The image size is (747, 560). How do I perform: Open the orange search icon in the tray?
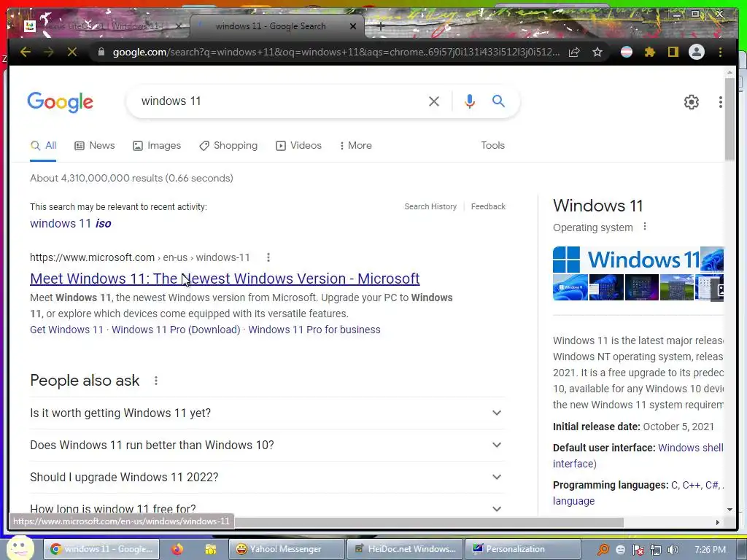point(603,550)
